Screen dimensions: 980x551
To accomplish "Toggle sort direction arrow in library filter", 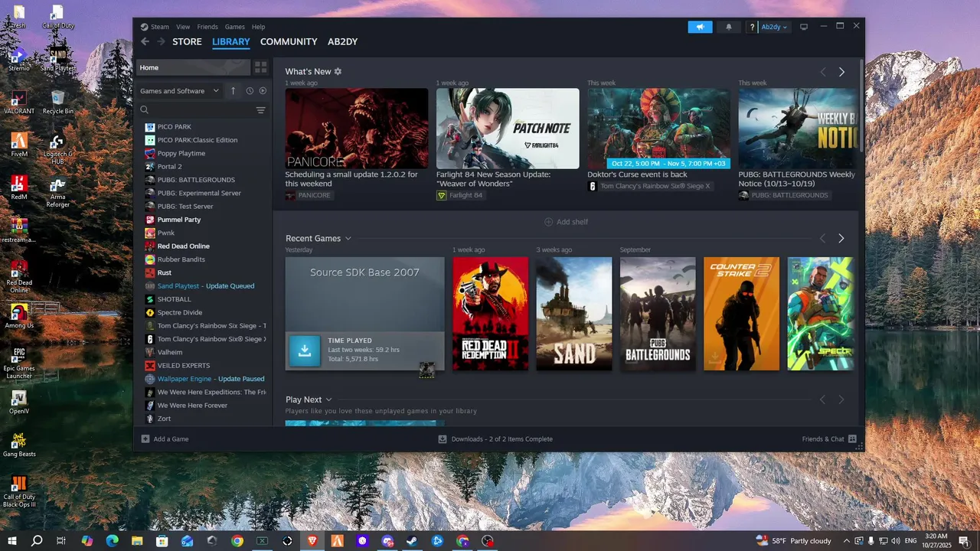I will coord(234,90).
